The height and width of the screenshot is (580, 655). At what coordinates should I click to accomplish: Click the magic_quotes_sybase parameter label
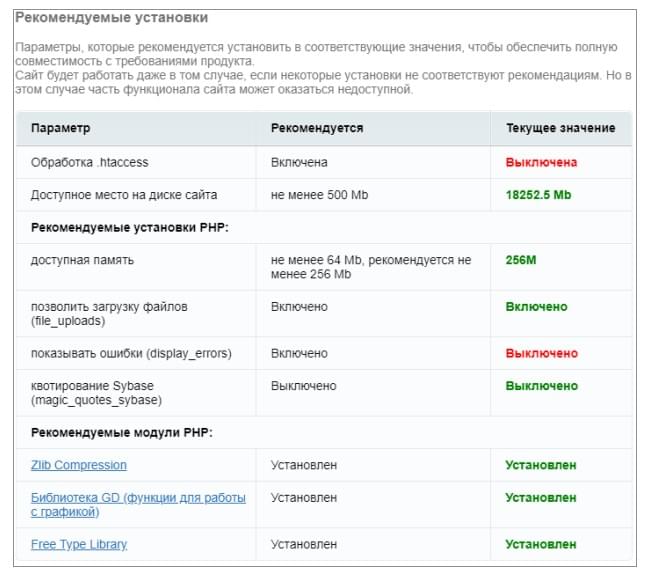(x=96, y=393)
